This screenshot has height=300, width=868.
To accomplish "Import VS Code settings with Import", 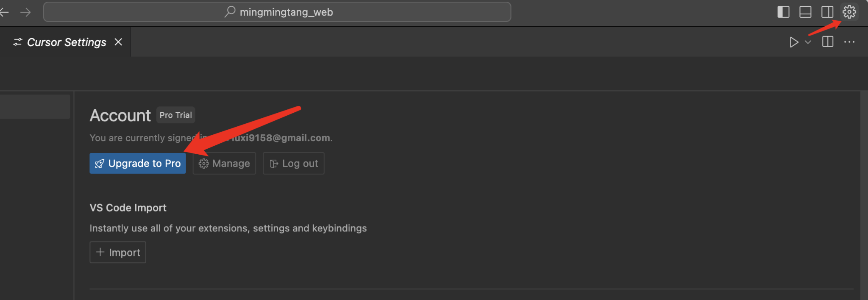I will (x=118, y=253).
